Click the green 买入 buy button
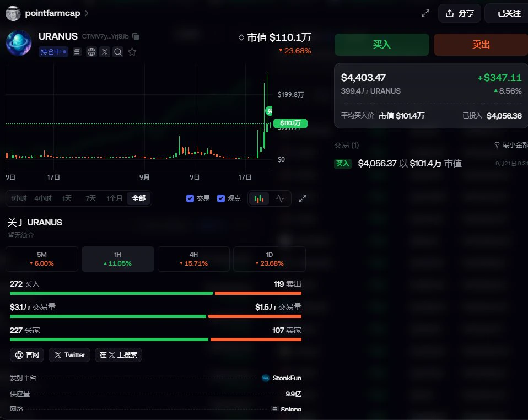 381,45
